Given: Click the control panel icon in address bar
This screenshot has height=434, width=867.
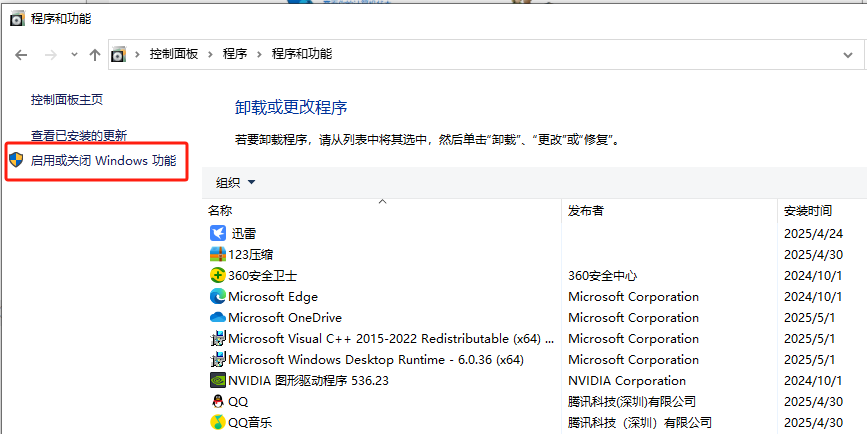Looking at the screenshot, I should coord(118,55).
